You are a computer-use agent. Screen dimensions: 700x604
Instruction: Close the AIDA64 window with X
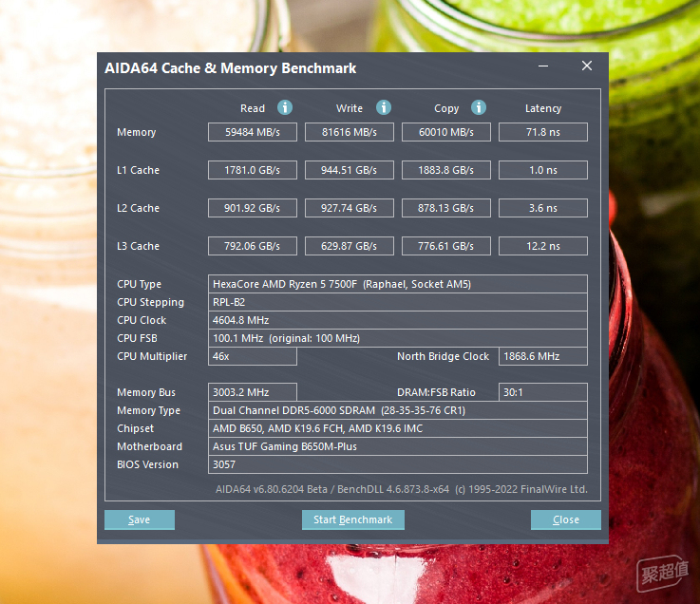pyautogui.click(x=587, y=66)
